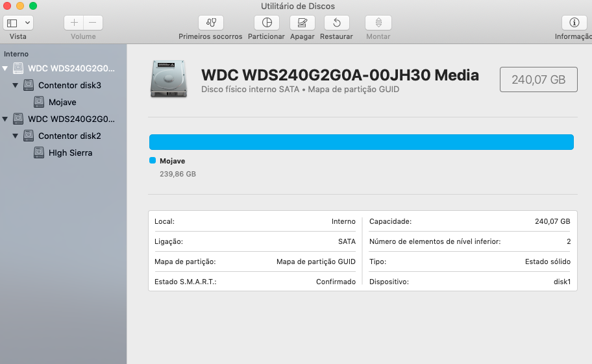Collapse the first WDC WDS240G2G0 disk

[x=5, y=69]
